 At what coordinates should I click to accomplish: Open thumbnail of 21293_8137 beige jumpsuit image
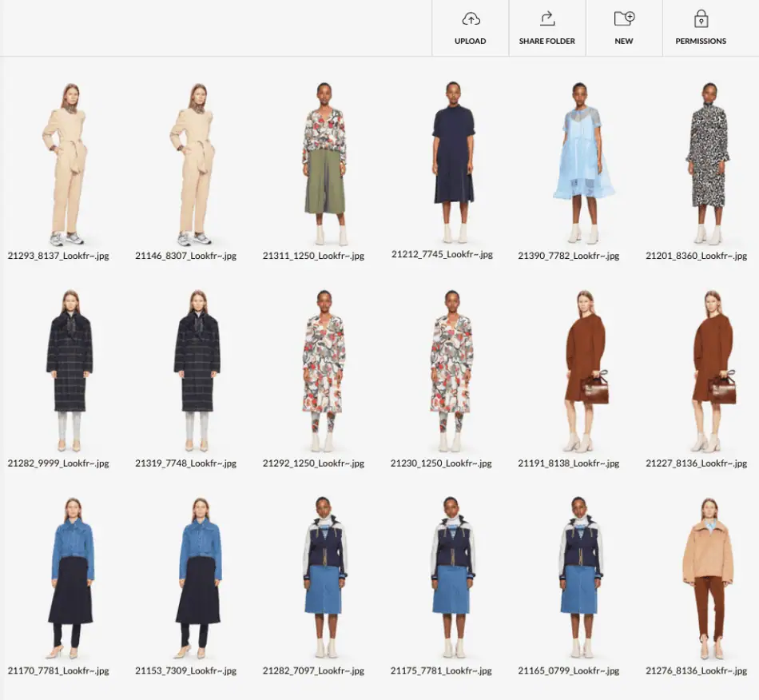click(65, 165)
